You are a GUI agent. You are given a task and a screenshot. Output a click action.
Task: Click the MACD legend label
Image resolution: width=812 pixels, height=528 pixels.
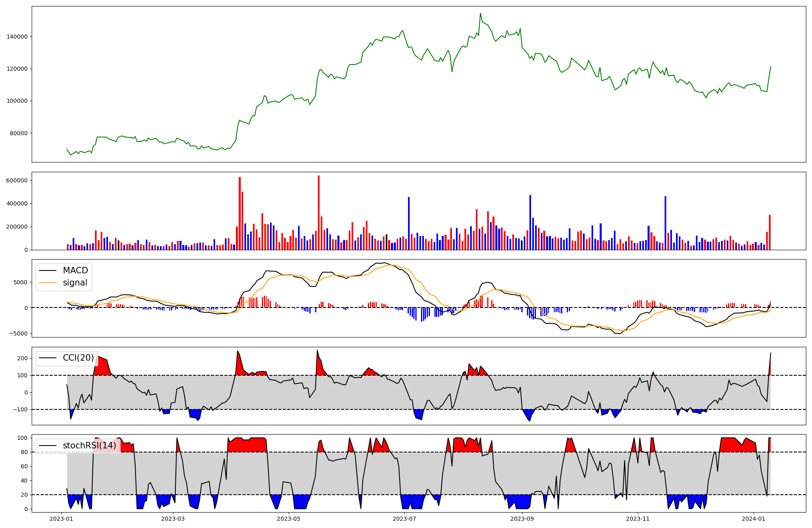point(75,270)
